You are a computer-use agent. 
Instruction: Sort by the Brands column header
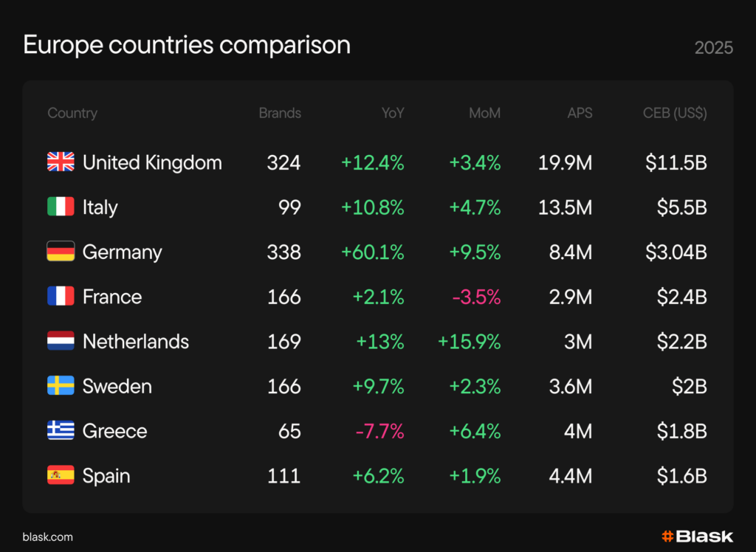[280, 114]
